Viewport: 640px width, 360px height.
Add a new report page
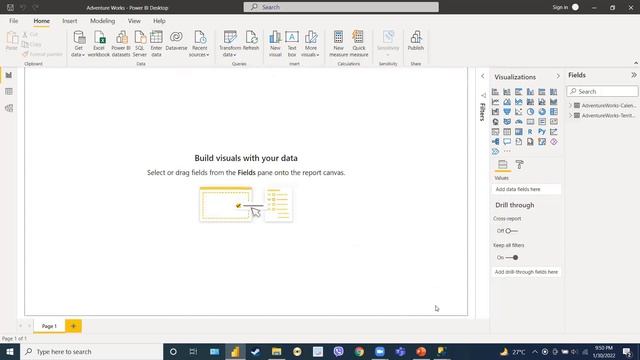pos(73,326)
